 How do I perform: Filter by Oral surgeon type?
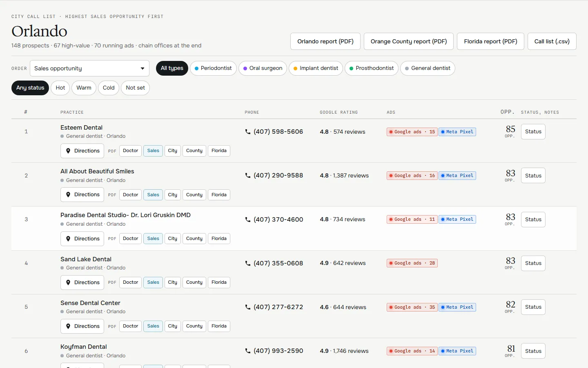point(263,68)
